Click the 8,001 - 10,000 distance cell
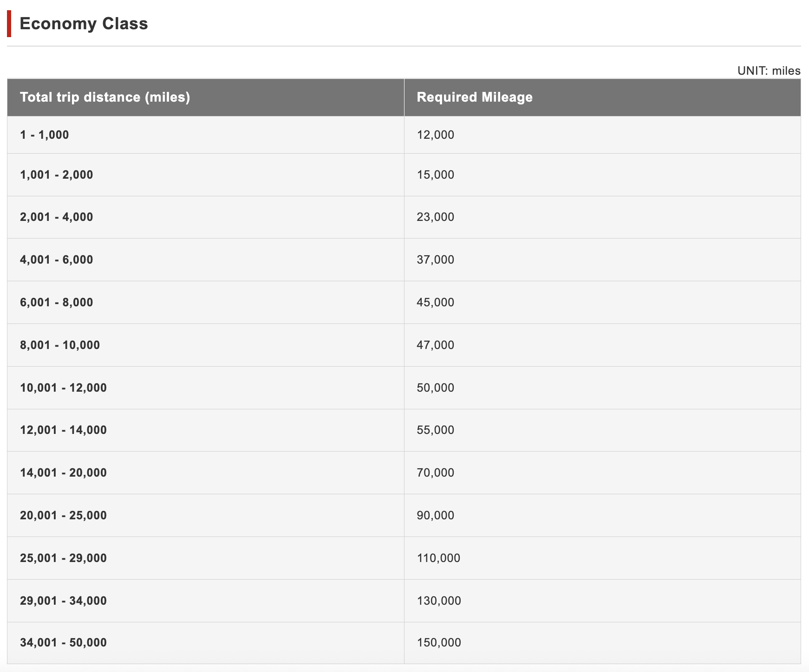The height and width of the screenshot is (672, 809). (x=60, y=345)
